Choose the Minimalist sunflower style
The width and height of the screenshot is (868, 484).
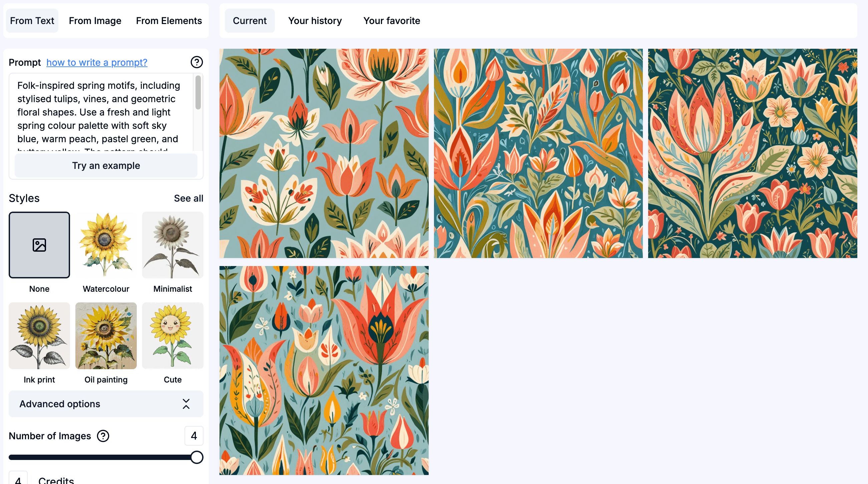tap(172, 245)
